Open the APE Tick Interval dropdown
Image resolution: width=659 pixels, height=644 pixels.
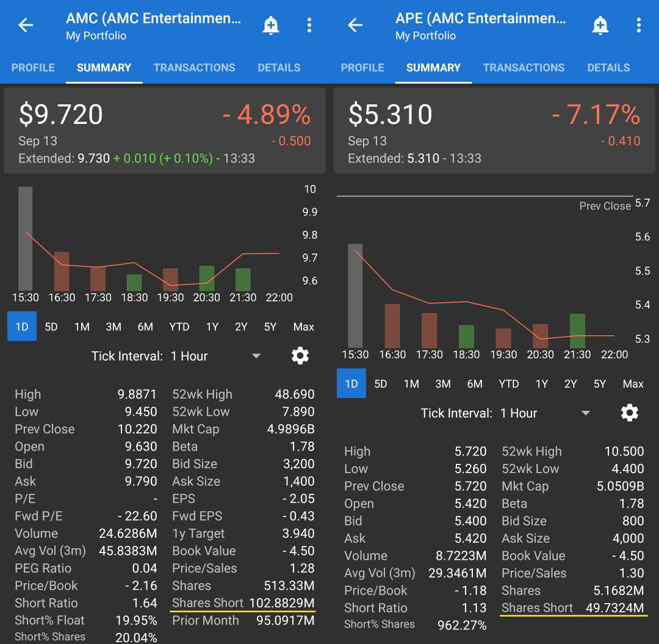click(585, 413)
